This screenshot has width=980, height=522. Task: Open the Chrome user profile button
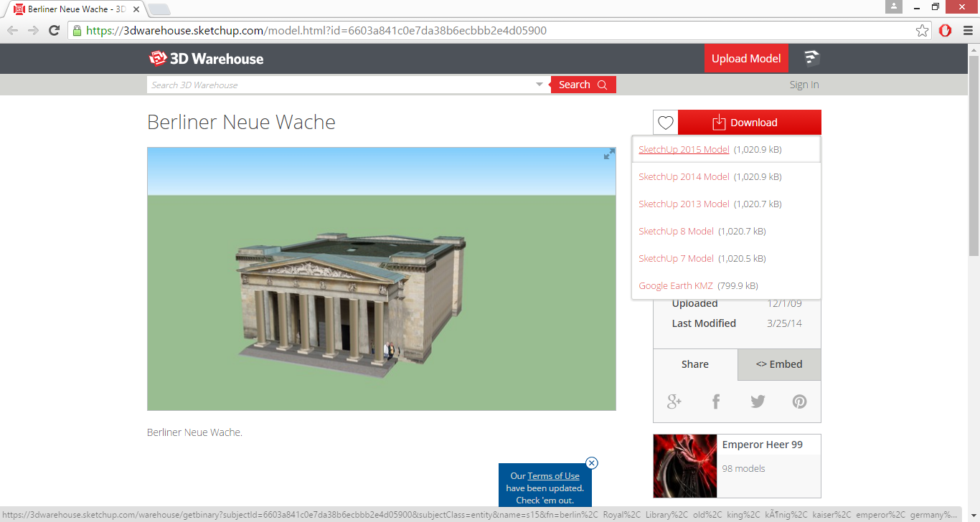[x=893, y=6]
